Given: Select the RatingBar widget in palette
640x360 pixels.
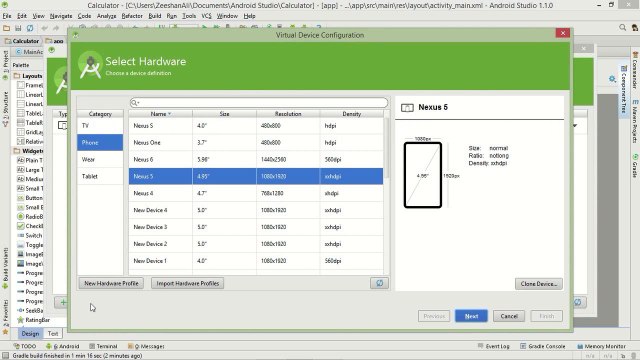Looking at the screenshot, I should [x=33, y=320].
